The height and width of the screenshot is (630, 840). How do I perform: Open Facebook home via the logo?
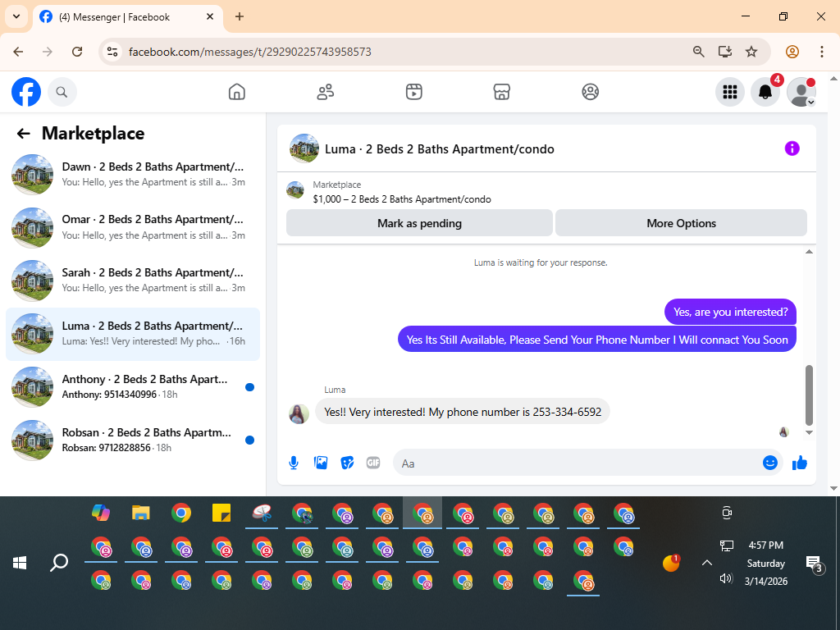[x=25, y=92]
